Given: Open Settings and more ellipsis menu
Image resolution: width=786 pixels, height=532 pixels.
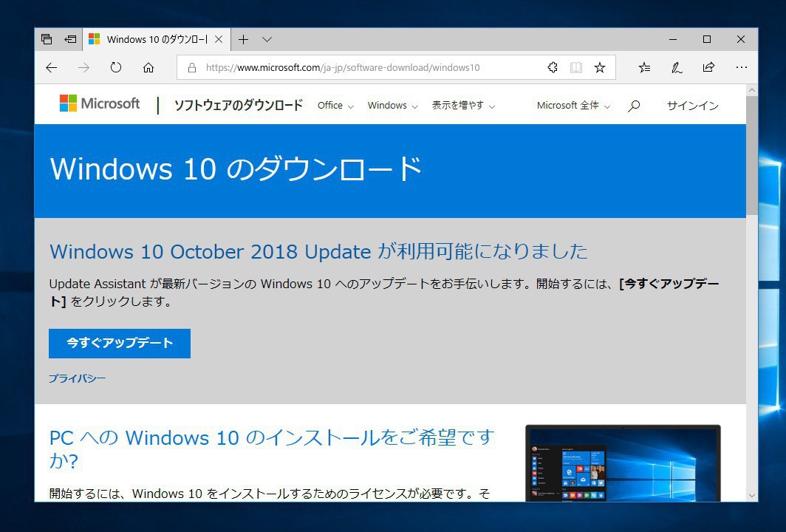Looking at the screenshot, I should (742, 67).
